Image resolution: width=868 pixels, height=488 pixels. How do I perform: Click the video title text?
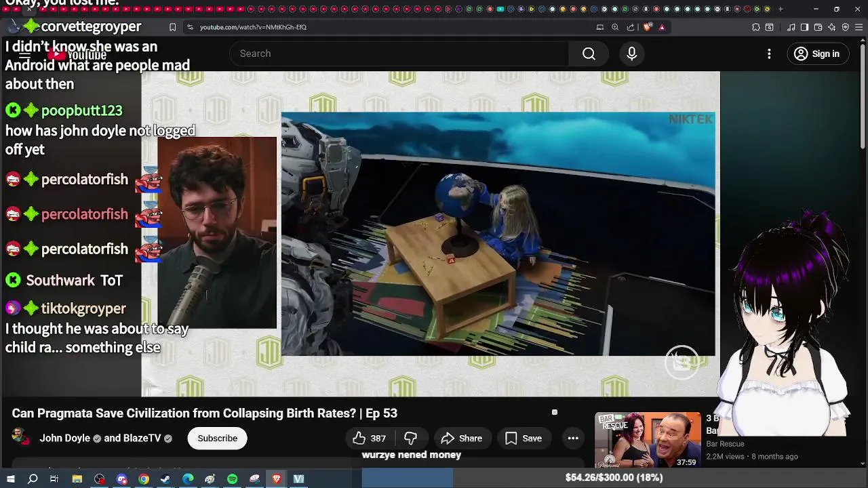[204, 413]
